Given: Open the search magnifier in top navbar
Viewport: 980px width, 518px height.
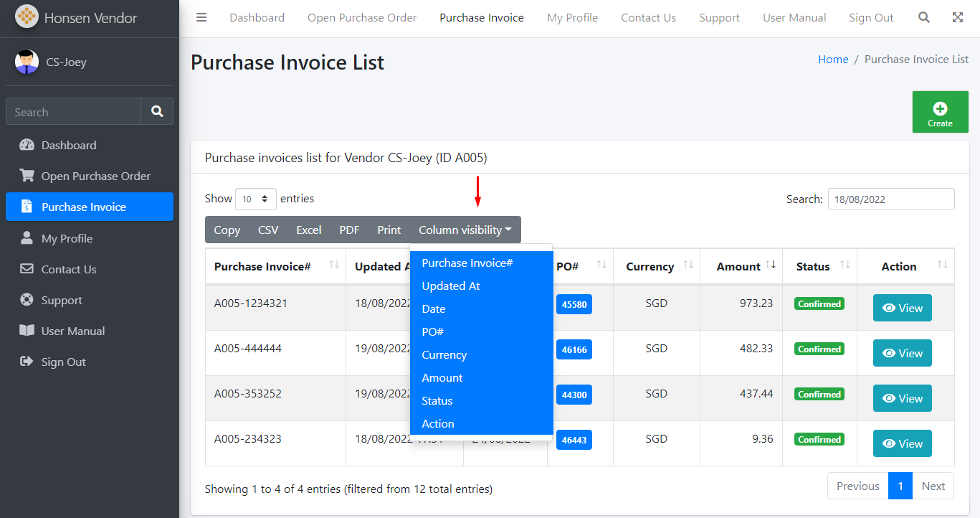Looking at the screenshot, I should point(924,18).
